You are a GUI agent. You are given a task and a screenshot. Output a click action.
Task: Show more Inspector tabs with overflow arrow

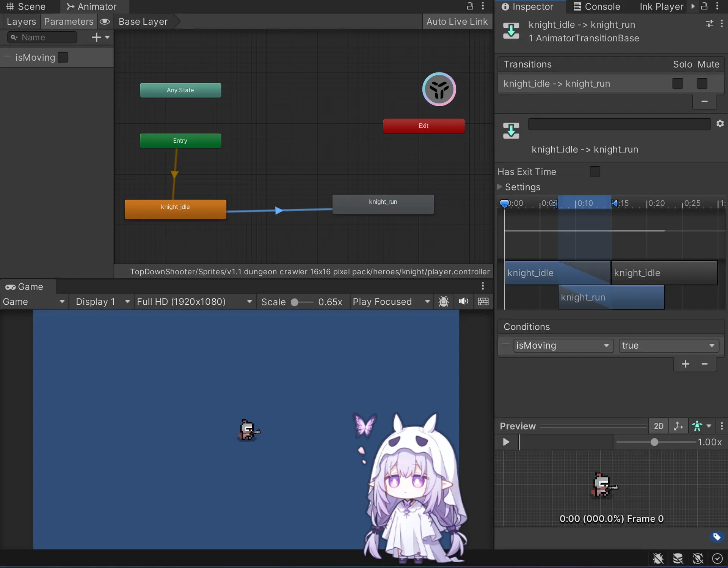pos(693,6)
